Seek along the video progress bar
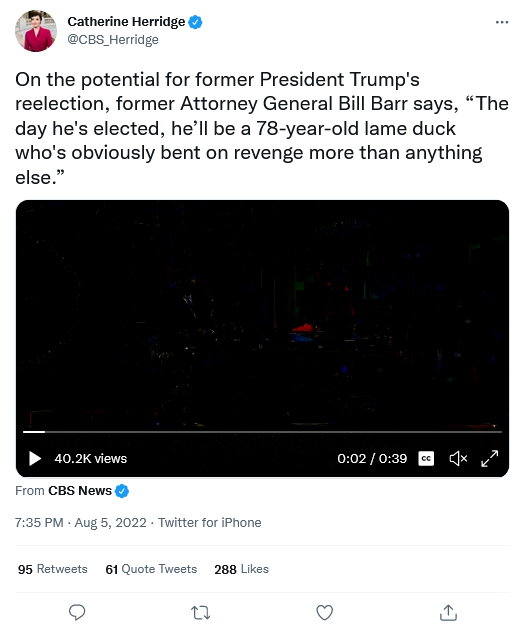 pyautogui.click(x=262, y=432)
